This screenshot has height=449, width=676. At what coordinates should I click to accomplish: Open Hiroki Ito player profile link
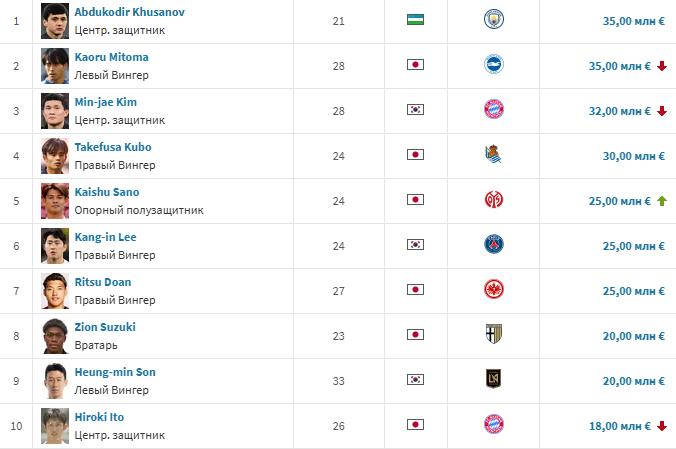pyautogui.click(x=99, y=417)
